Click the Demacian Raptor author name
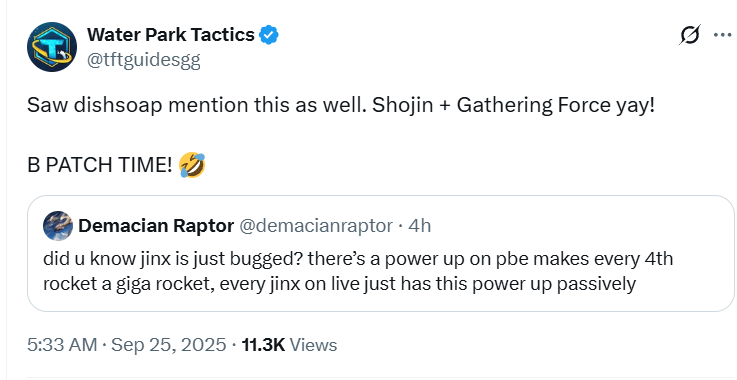737x380 pixels. pos(156,226)
